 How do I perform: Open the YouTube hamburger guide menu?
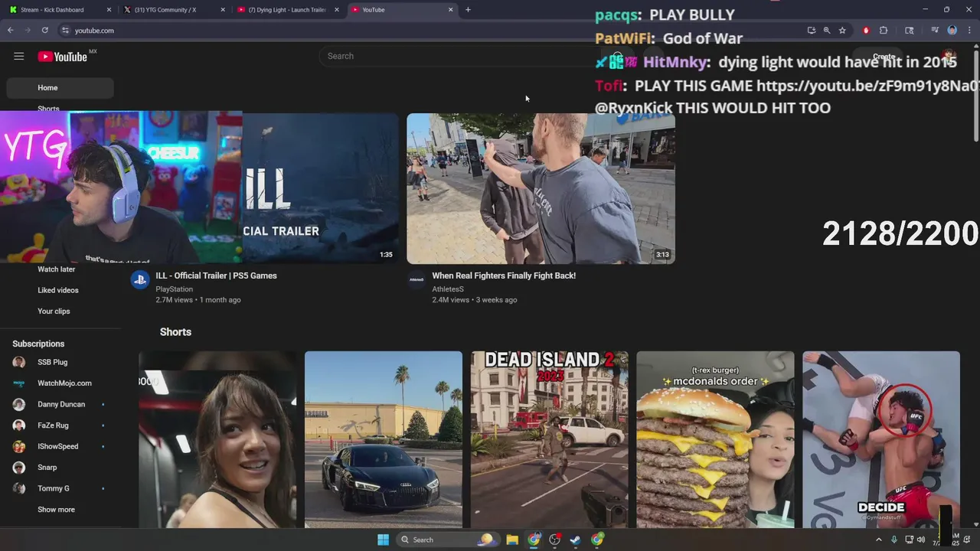click(19, 56)
